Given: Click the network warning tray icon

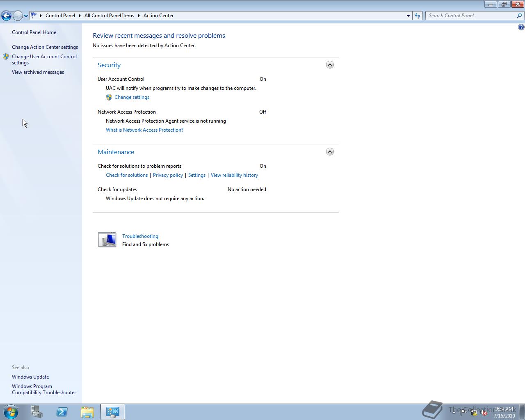Looking at the screenshot, I should click(473, 413).
